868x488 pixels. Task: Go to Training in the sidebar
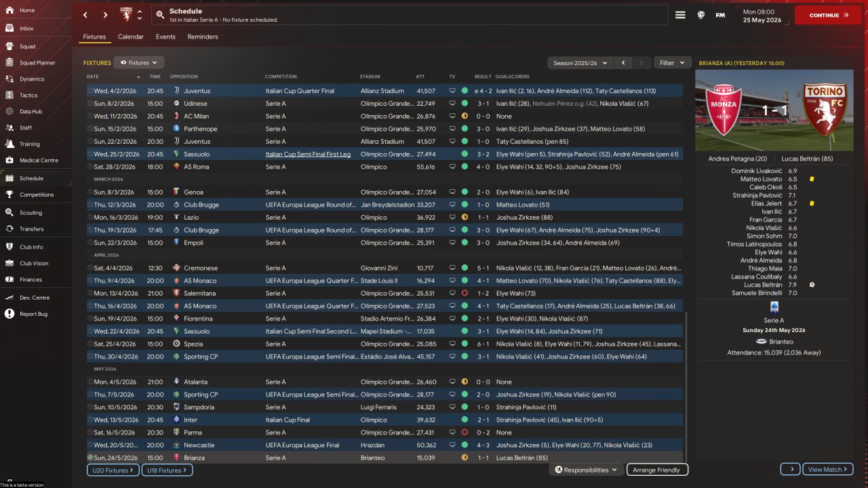(x=29, y=144)
